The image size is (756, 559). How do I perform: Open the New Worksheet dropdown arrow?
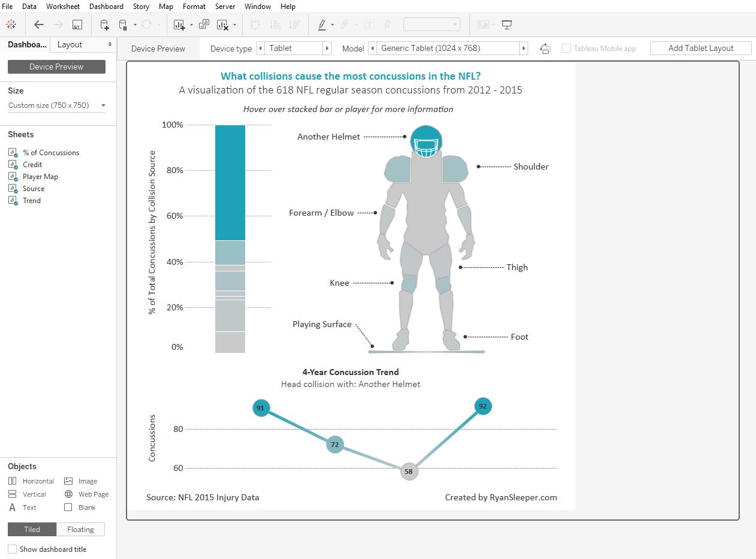click(191, 25)
